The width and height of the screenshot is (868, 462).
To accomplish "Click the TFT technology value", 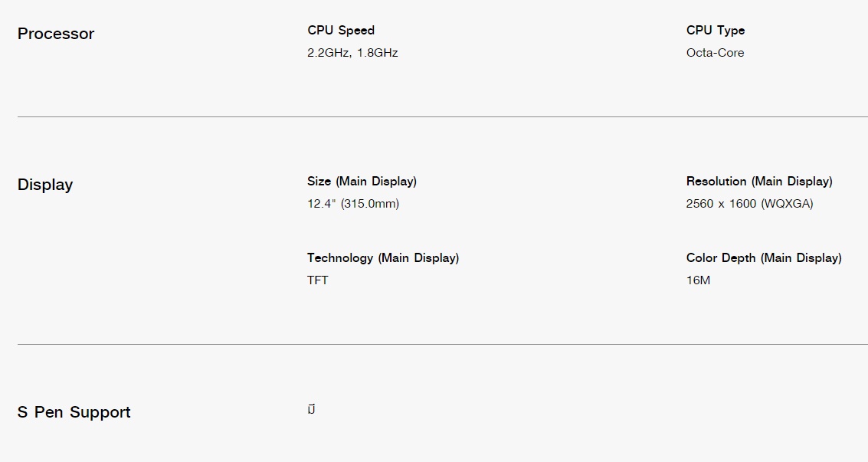I will pos(318,280).
